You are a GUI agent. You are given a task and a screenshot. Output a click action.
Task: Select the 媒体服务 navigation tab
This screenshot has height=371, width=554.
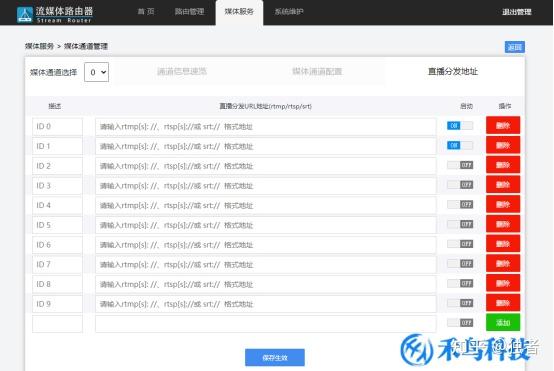click(239, 12)
